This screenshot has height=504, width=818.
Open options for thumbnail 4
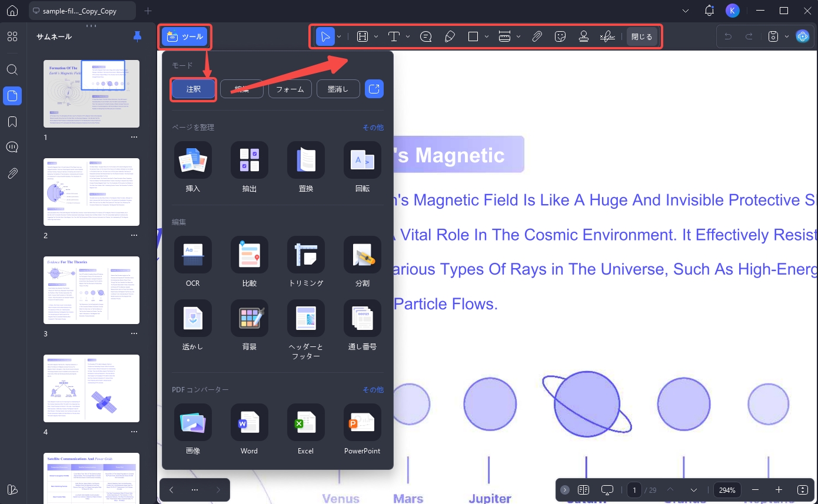point(134,432)
